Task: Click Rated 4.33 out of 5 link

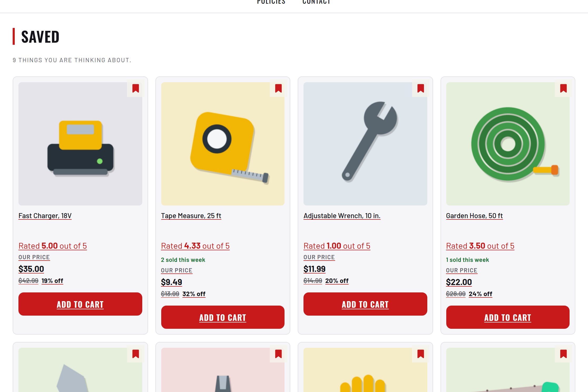Action: (x=195, y=246)
